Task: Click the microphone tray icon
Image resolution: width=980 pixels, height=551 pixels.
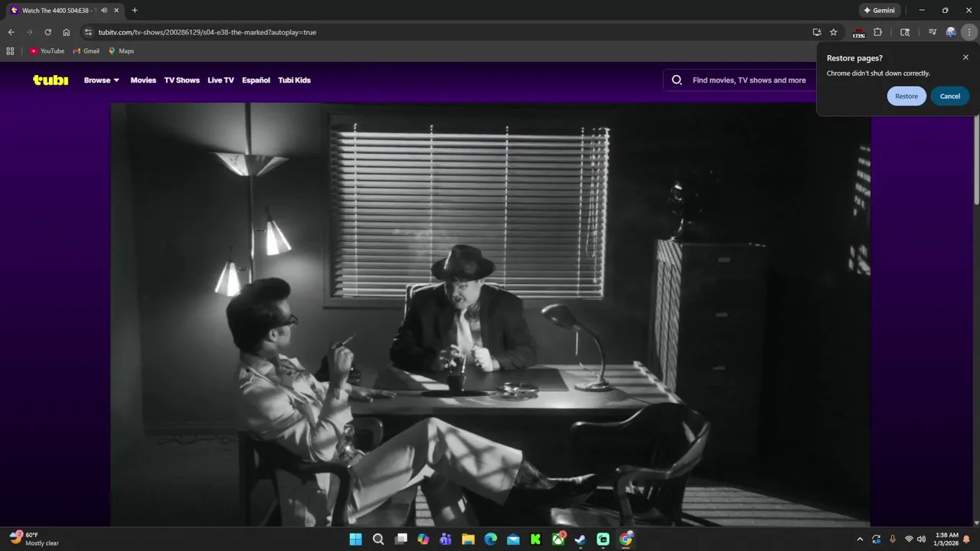Action: [x=893, y=539]
